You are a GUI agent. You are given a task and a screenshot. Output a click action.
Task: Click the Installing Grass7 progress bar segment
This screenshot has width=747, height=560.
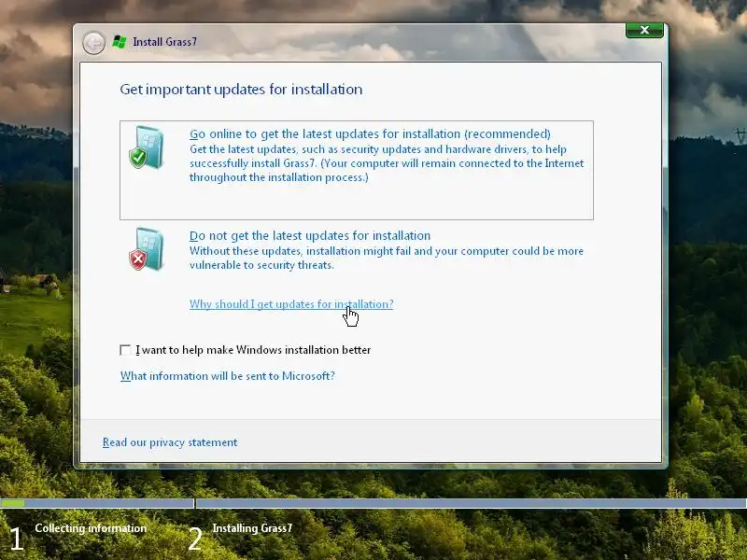tap(472, 503)
